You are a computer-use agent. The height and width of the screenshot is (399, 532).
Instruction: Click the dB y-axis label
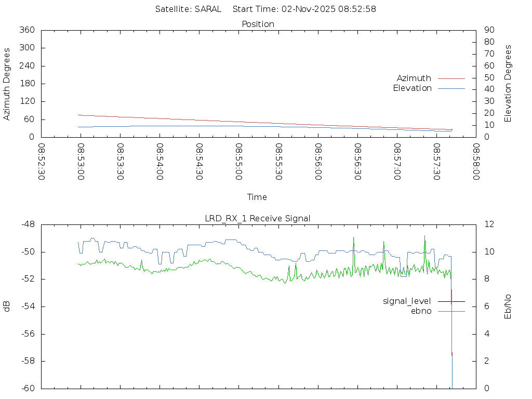pyautogui.click(x=7, y=306)
